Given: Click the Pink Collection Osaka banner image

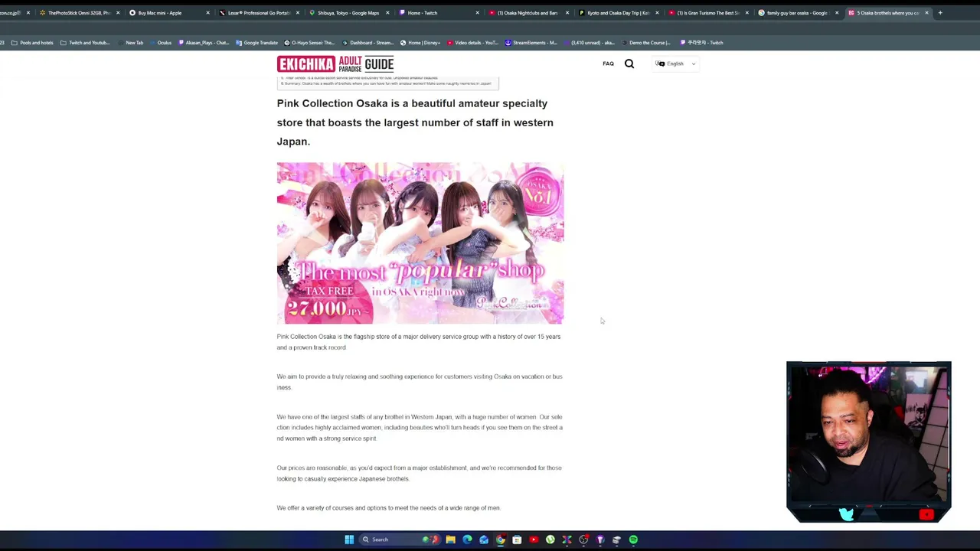Looking at the screenshot, I should (x=420, y=243).
